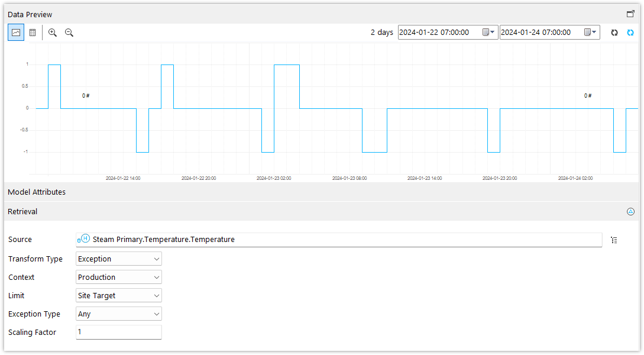
Task: Zoom out of the data preview chart
Action: coord(69,33)
